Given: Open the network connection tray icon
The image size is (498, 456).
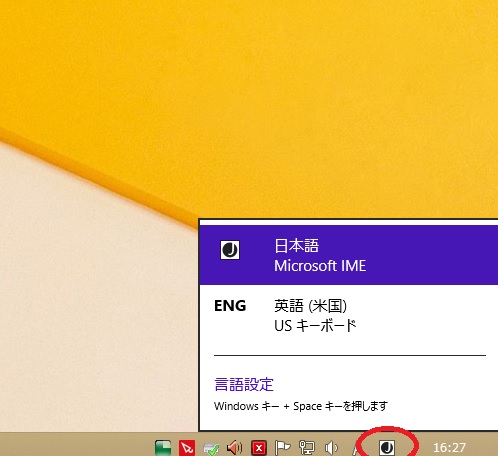Looking at the screenshot, I should [x=306, y=448].
